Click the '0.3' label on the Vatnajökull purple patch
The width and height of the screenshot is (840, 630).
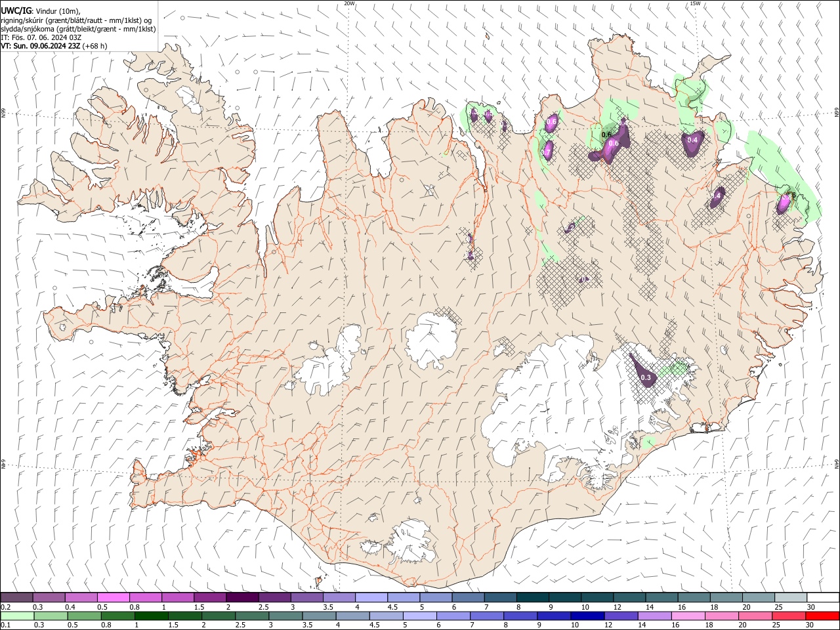(x=646, y=377)
